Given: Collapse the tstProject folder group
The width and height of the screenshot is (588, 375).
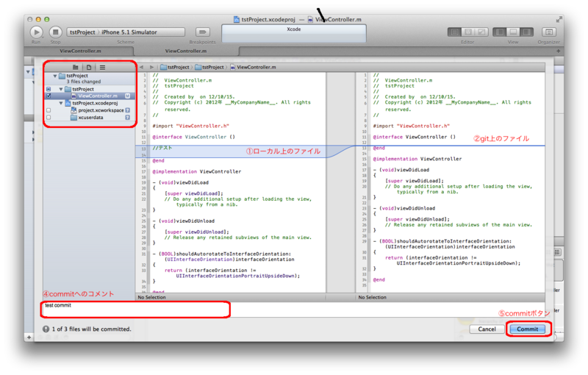Looking at the screenshot, I should coord(61,89).
